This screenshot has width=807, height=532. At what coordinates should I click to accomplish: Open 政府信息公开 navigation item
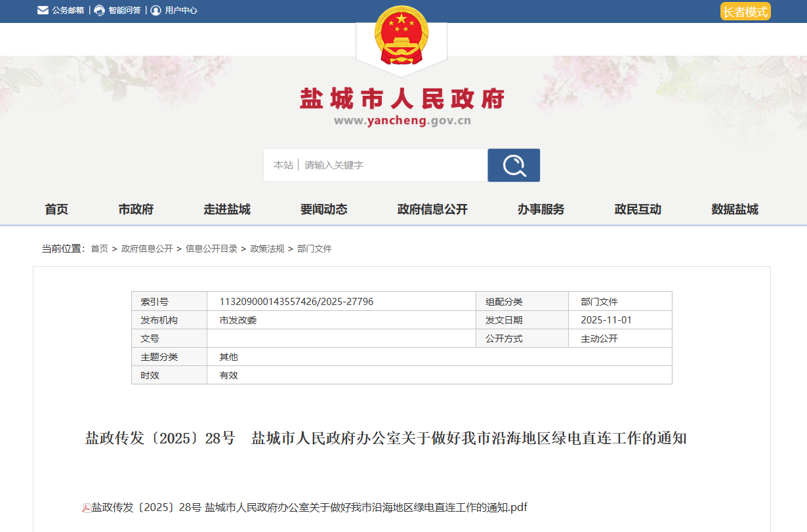point(432,209)
